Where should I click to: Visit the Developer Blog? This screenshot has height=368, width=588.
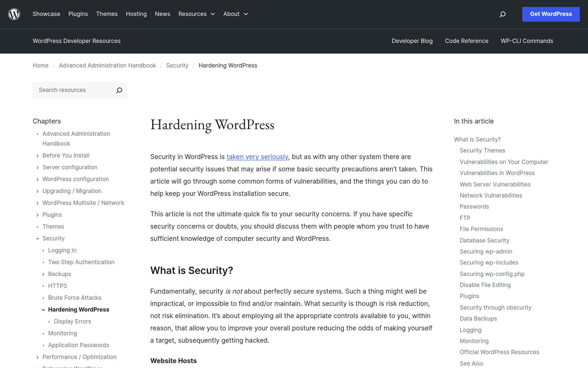coord(412,41)
